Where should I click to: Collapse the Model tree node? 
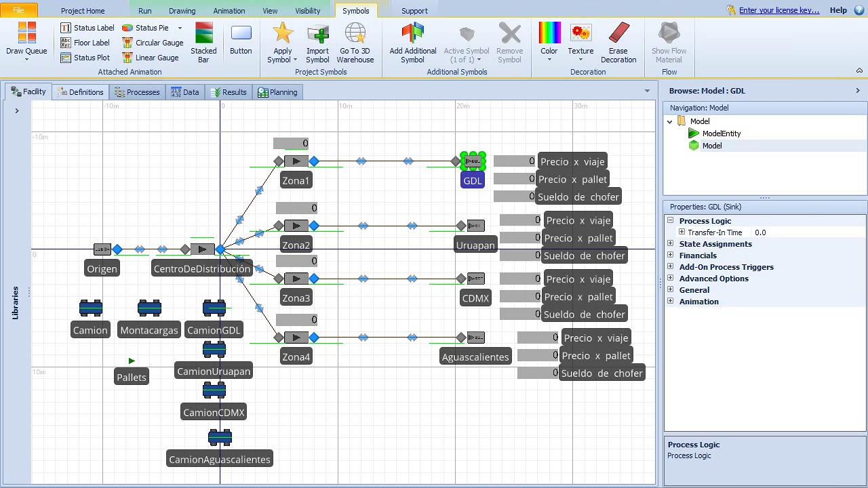670,122
